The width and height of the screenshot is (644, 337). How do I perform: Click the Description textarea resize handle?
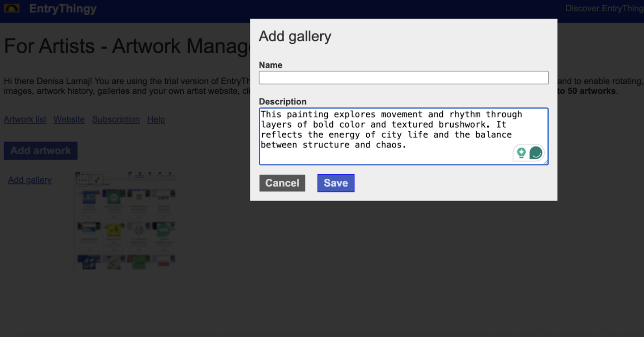click(x=545, y=162)
